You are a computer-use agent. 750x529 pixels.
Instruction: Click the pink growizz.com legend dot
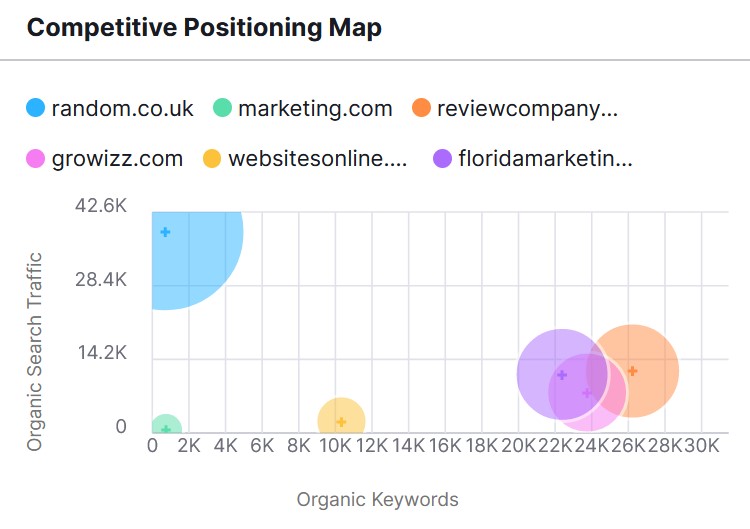pyautogui.click(x=35, y=158)
